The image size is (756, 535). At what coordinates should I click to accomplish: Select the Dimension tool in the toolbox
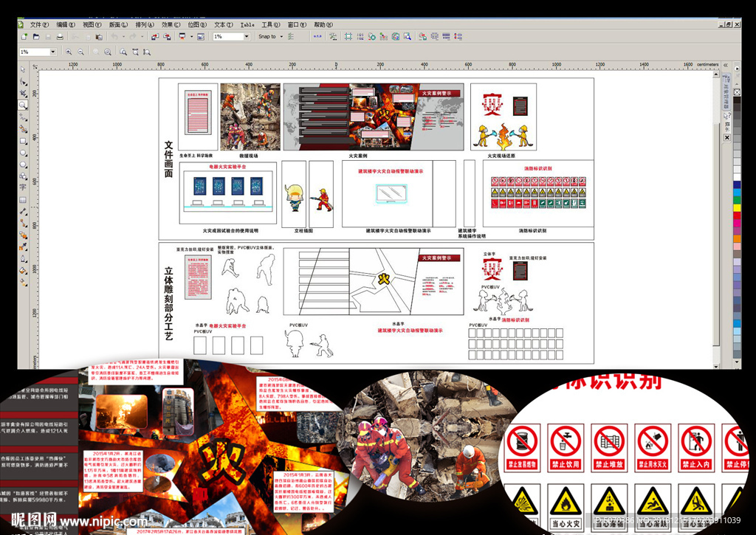point(23,211)
